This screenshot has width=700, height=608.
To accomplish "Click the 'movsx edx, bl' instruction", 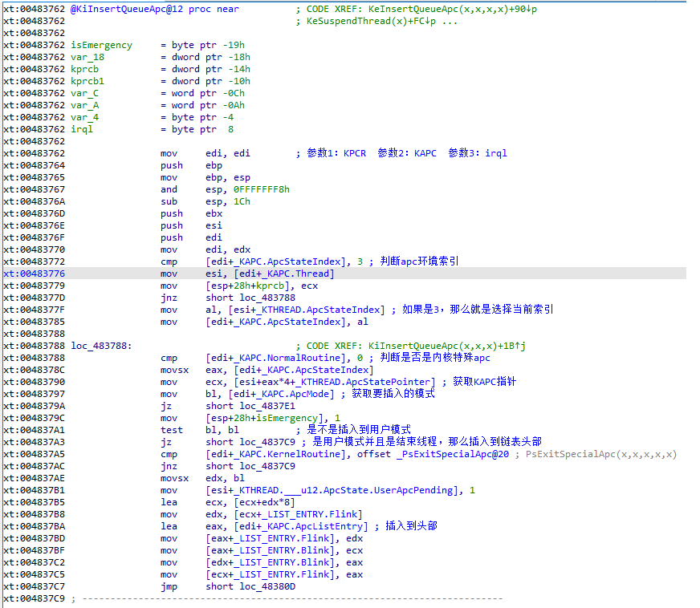I will pyautogui.click(x=202, y=479).
